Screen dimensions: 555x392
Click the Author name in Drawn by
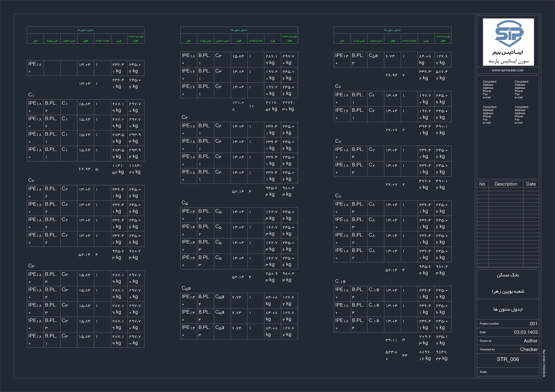pos(530,341)
